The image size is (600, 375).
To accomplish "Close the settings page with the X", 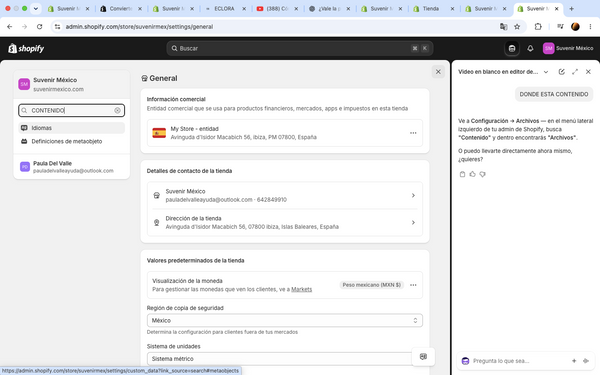I will pos(438,72).
